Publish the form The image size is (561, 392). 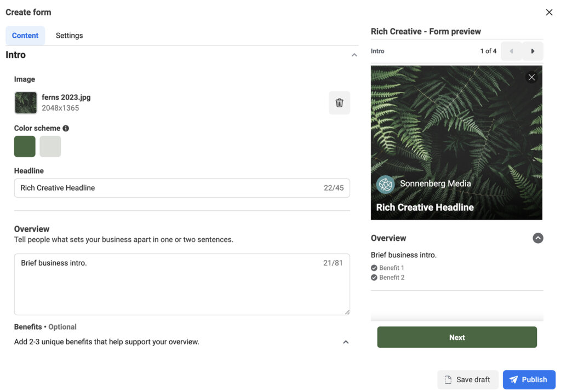point(529,379)
